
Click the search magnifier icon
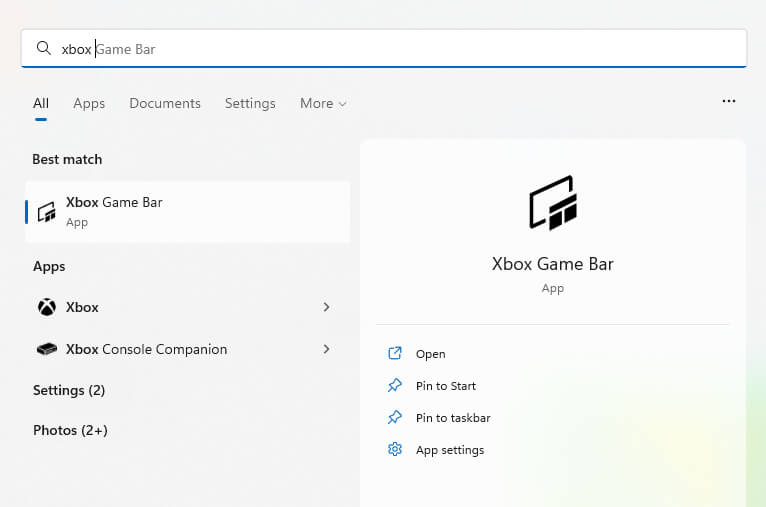click(x=43, y=48)
